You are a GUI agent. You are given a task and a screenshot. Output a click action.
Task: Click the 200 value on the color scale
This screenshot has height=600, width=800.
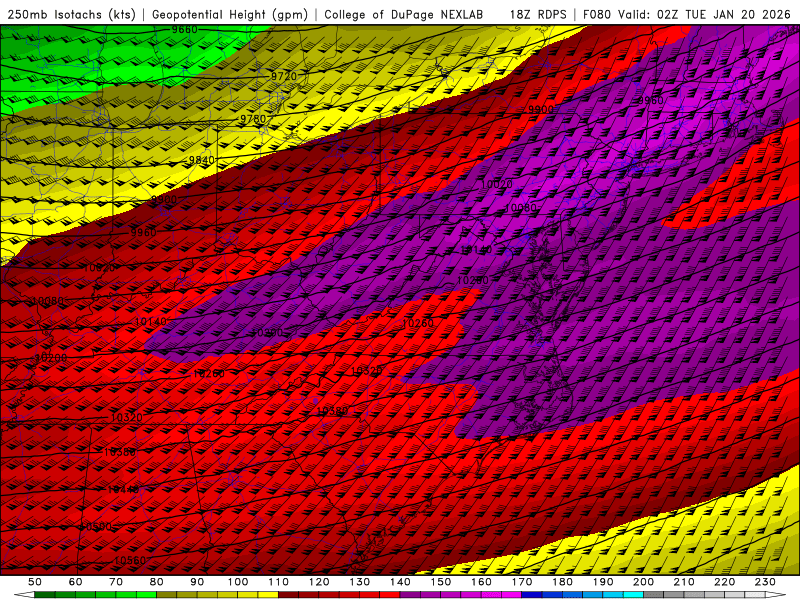pyautogui.click(x=643, y=582)
